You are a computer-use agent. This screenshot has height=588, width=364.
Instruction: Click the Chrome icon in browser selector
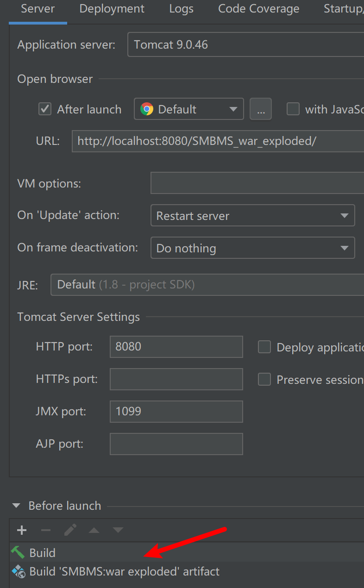click(147, 109)
